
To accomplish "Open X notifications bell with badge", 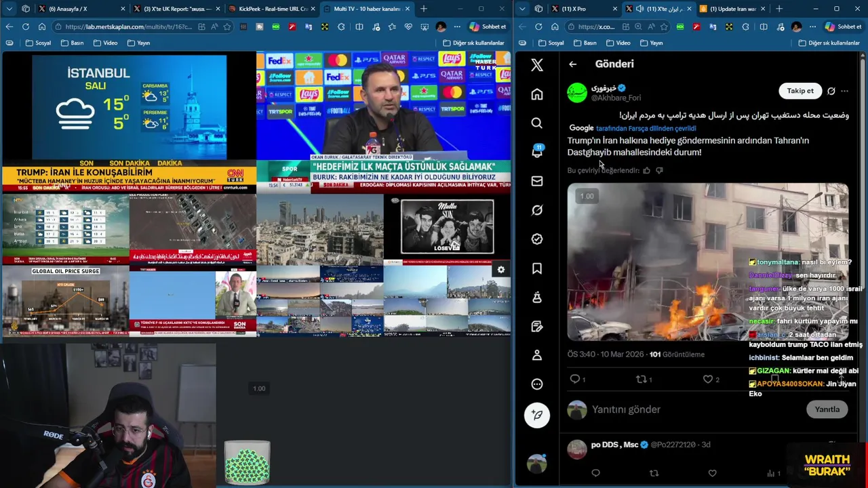I will coord(537,152).
